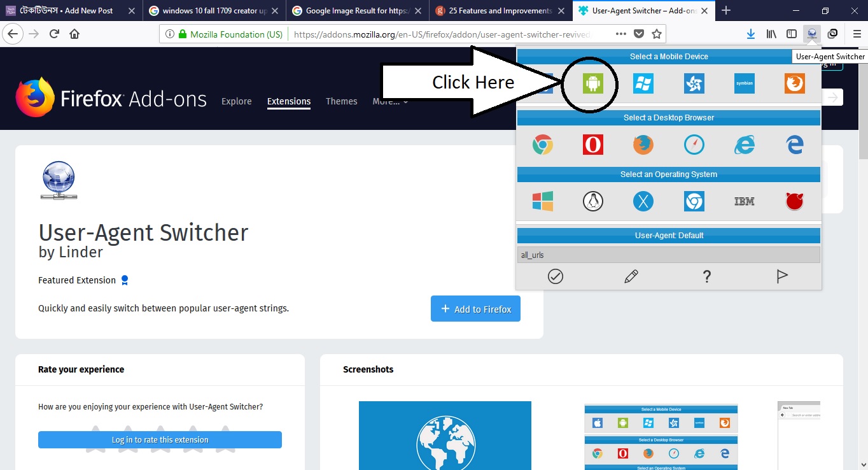Select the red FreeBSD devil icon
This screenshot has height=470, width=868.
coord(795,201)
